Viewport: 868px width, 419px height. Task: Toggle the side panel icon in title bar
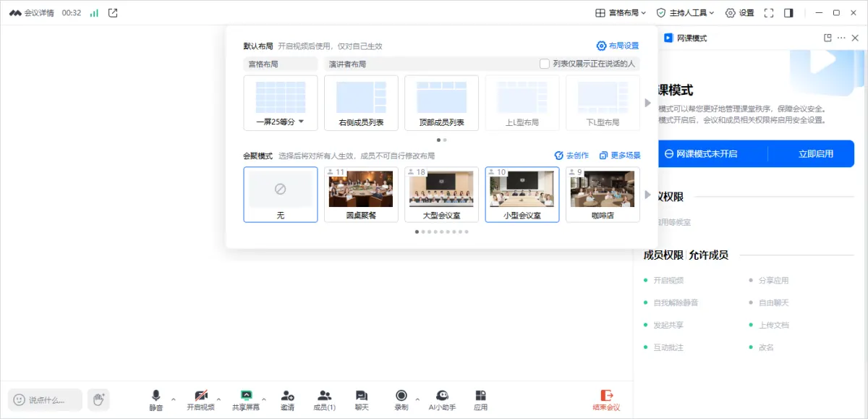pos(788,13)
